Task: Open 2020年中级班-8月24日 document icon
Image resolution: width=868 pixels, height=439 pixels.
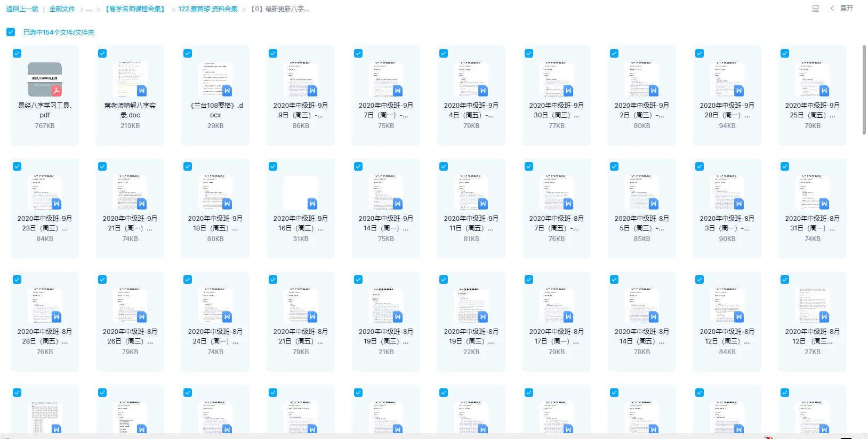Action: click(x=215, y=306)
